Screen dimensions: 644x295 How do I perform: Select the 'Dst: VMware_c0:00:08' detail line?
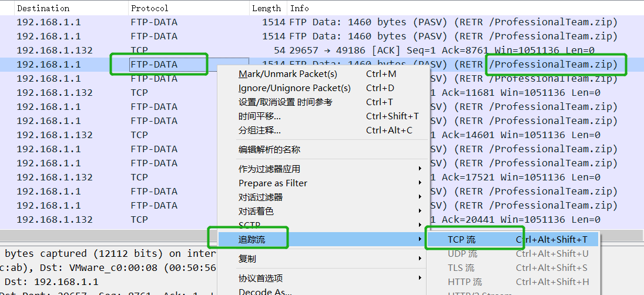click(109, 268)
